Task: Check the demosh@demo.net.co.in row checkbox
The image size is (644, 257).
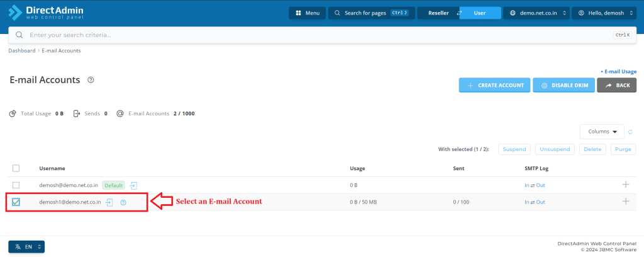Action: pos(16,185)
